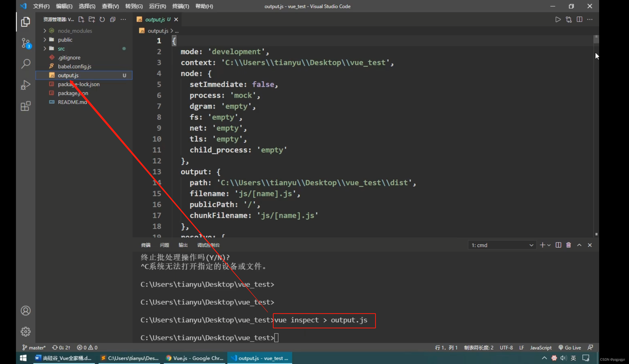Expand the src folder
The image size is (629, 364).
click(45, 49)
